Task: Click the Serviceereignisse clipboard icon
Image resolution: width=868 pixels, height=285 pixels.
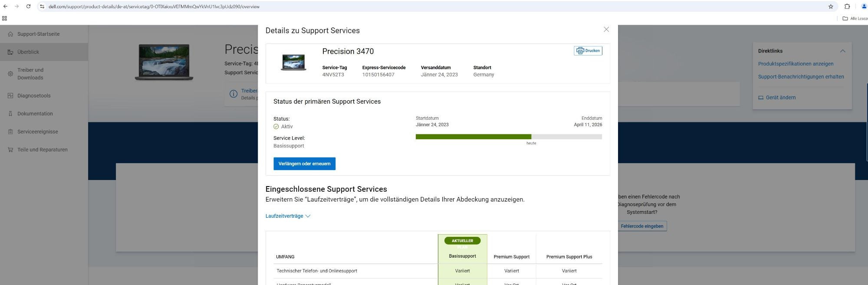Action: click(10, 132)
